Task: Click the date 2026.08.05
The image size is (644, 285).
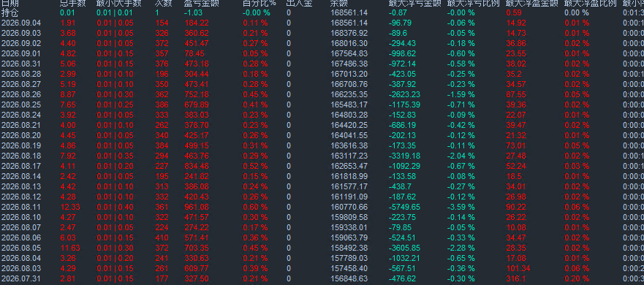Action: pos(21,248)
